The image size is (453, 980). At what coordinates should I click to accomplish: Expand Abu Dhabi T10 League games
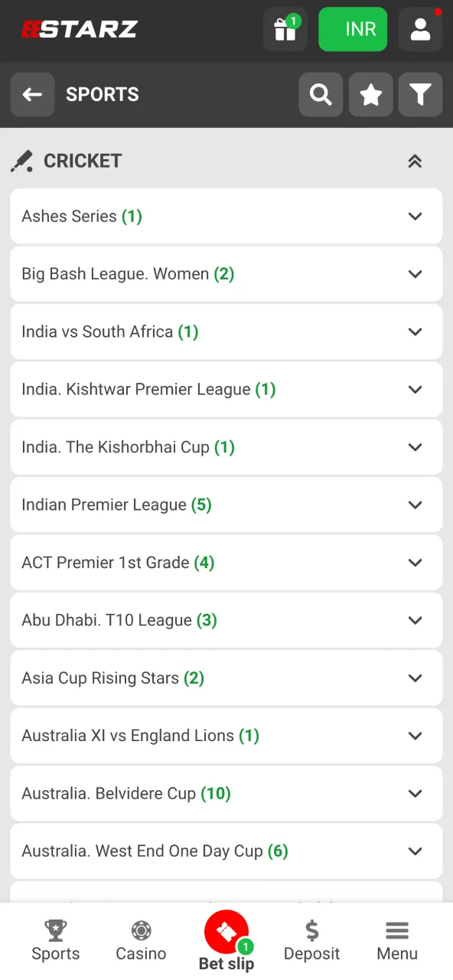coord(226,620)
